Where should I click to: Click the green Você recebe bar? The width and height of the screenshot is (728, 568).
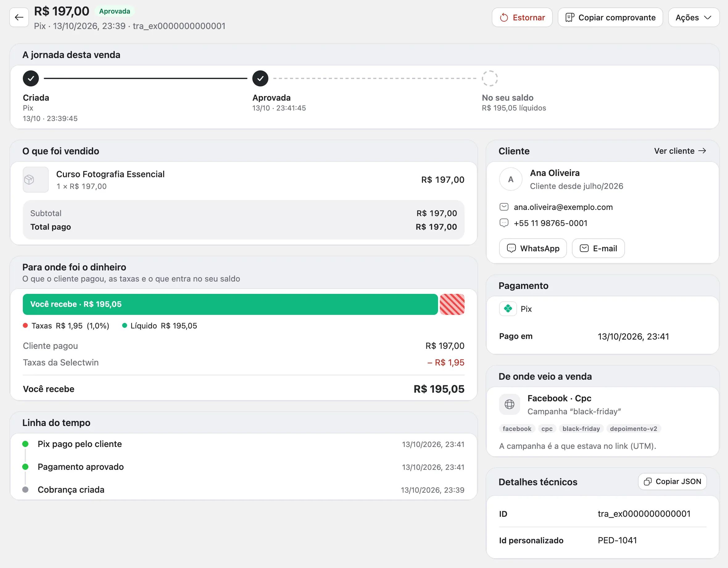pos(230,304)
